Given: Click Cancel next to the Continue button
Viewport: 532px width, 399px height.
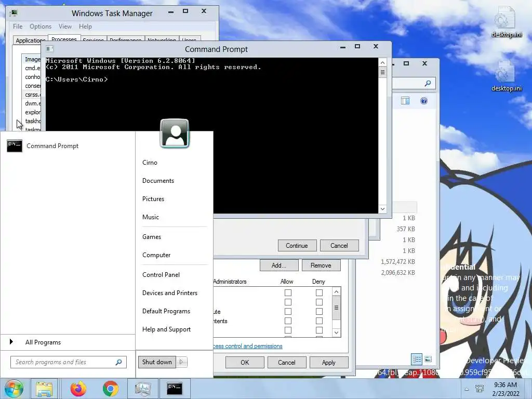Looking at the screenshot, I should click(339, 246).
